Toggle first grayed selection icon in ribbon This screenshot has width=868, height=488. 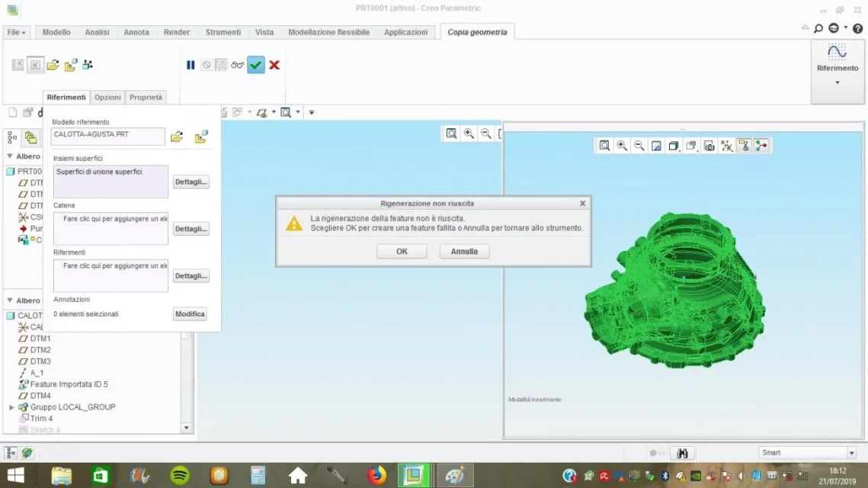(18, 65)
